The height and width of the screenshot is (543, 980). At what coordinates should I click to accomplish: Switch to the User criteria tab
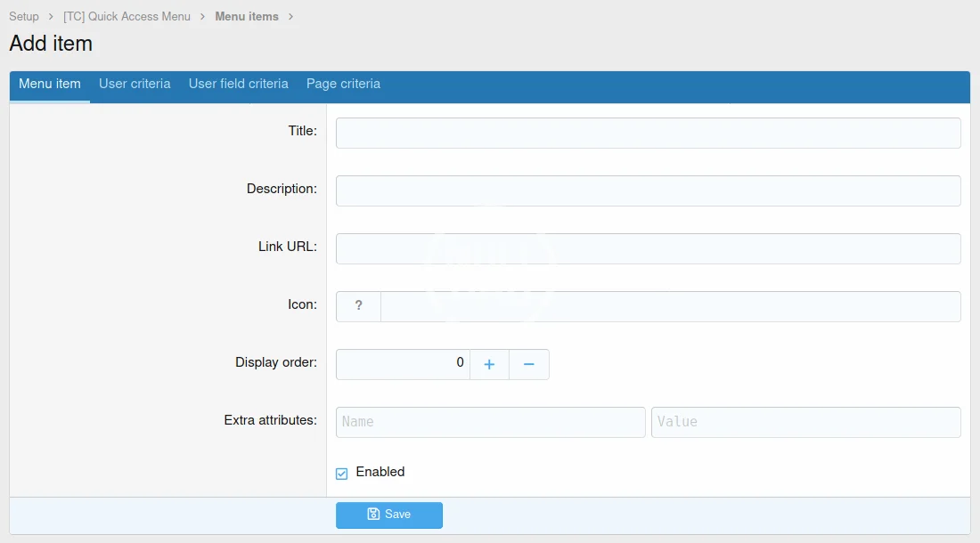[x=135, y=84]
